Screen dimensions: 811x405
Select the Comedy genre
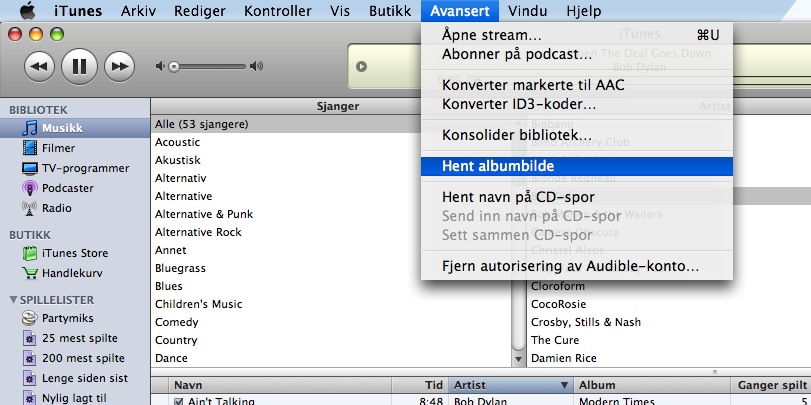click(x=331, y=322)
